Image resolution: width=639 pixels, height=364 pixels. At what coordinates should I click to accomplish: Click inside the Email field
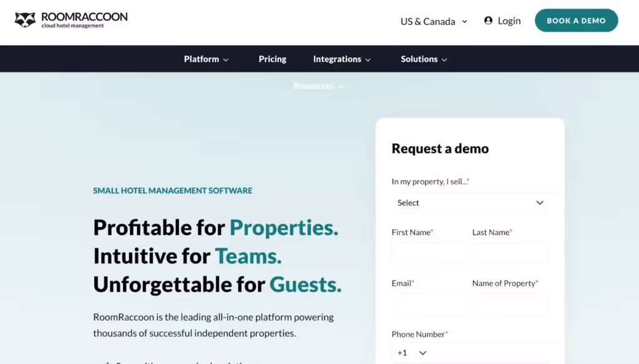(x=431, y=304)
